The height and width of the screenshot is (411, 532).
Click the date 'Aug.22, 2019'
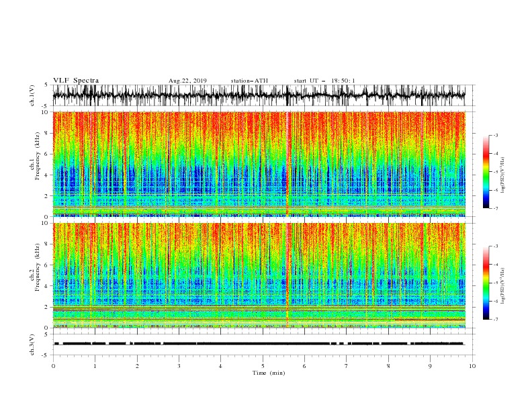tap(187, 81)
